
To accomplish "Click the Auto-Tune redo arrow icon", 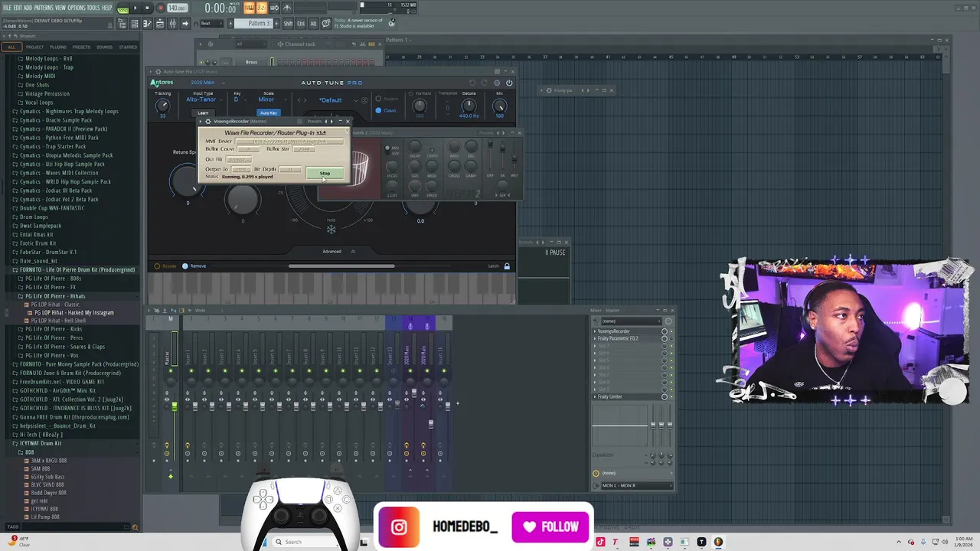I will tap(484, 83).
